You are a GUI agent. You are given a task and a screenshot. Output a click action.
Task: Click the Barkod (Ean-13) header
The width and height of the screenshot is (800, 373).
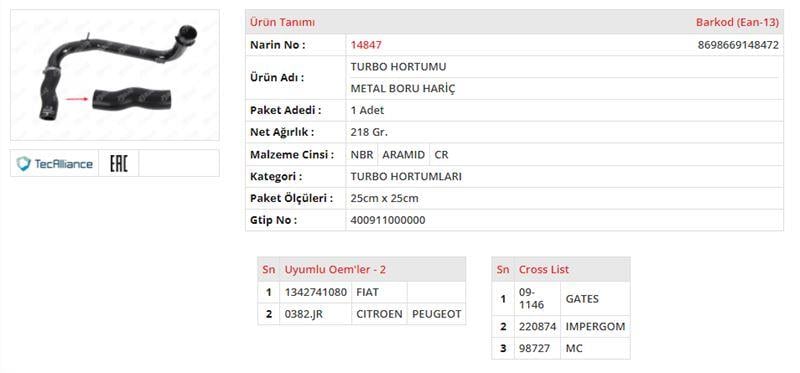(737, 22)
